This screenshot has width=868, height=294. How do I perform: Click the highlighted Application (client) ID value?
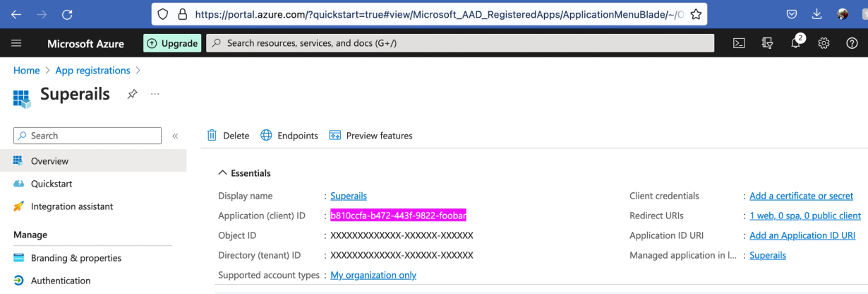pyautogui.click(x=399, y=216)
